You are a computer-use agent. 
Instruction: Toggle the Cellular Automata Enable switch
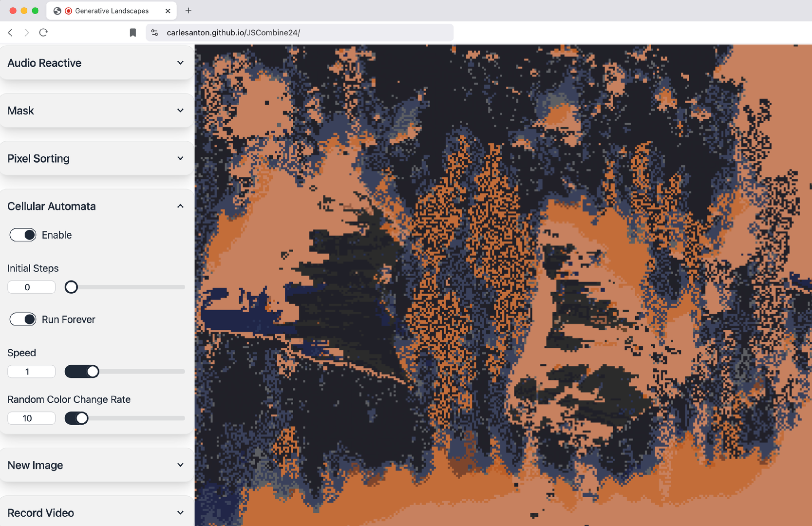(x=23, y=235)
